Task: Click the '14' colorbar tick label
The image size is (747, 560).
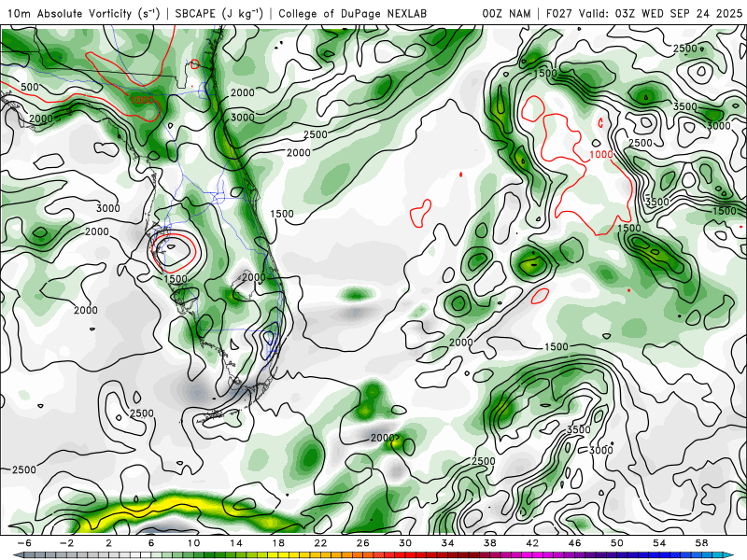Action: click(x=236, y=543)
